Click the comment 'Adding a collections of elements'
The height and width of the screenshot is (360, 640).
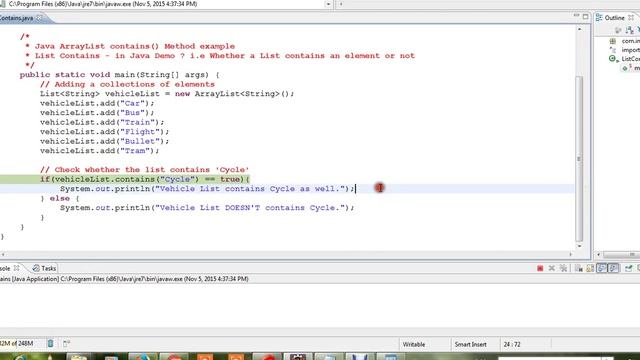click(x=127, y=84)
